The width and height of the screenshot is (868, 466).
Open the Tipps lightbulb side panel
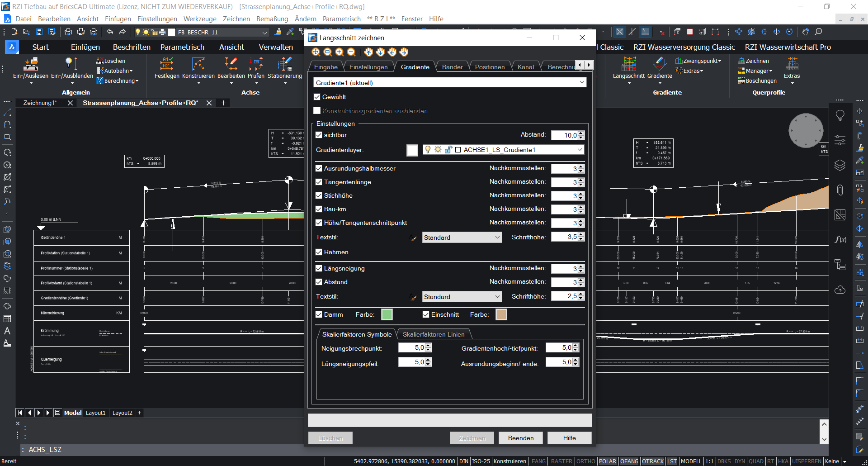pos(840,116)
